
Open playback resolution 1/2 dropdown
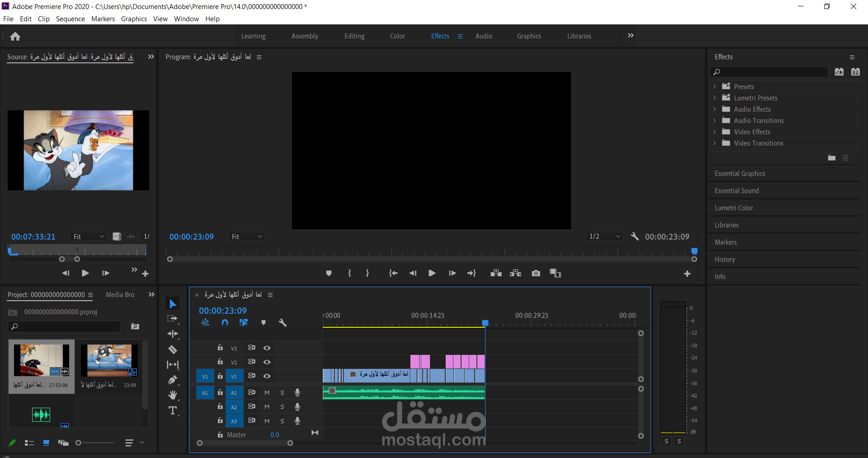click(605, 236)
